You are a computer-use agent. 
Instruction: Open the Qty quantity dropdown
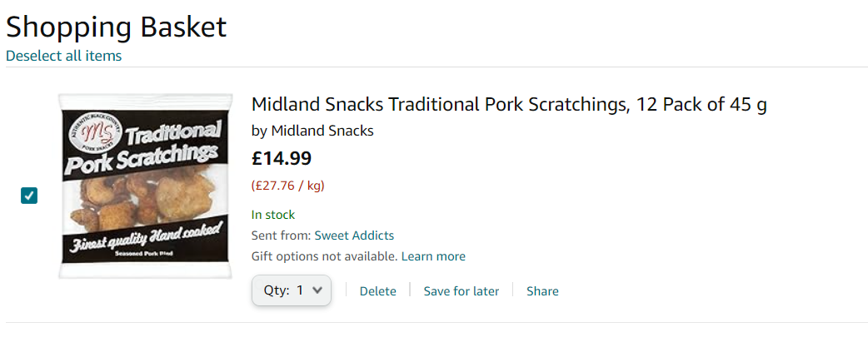coord(292,290)
